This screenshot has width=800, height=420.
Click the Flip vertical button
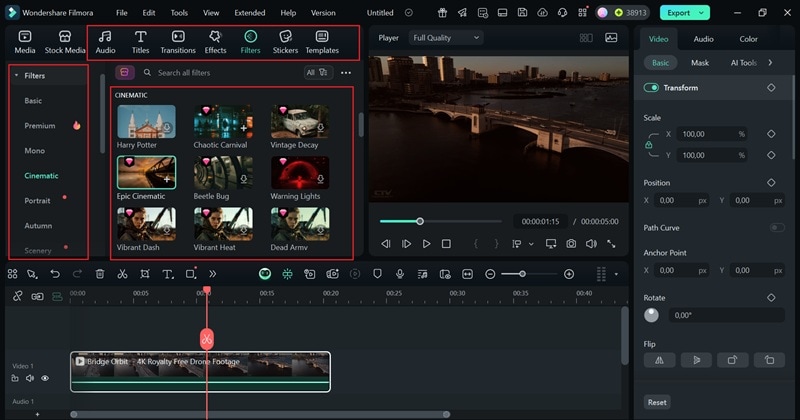coord(696,360)
